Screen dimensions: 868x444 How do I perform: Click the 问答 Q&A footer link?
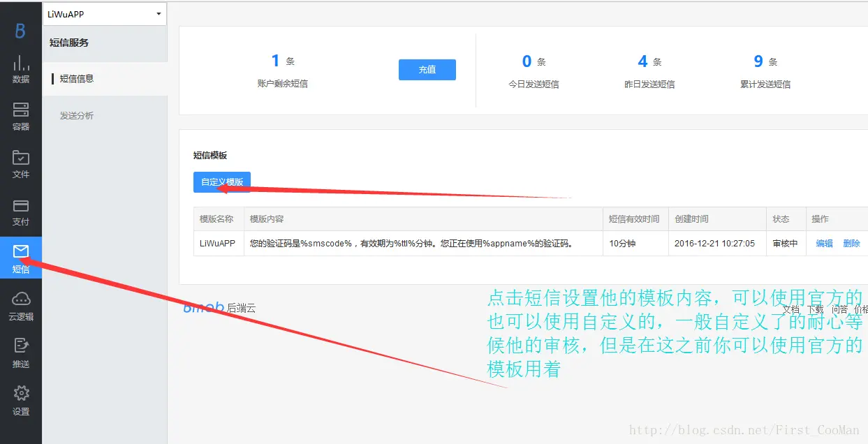pyautogui.click(x=839, y=309)
